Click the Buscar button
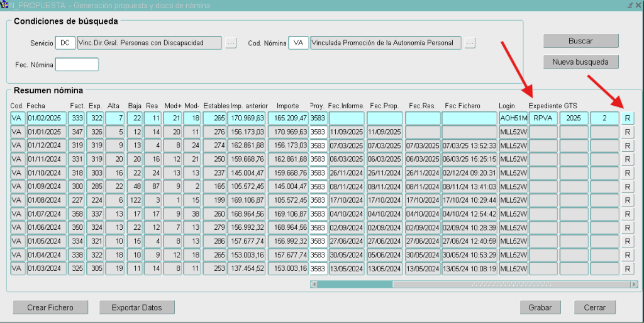 (x=580, y=41)
